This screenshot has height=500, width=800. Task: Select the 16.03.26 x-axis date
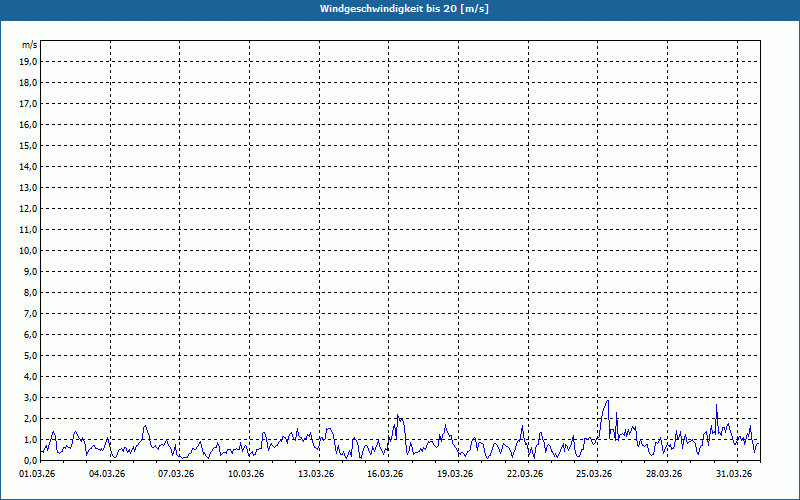[x=385, y=474]
